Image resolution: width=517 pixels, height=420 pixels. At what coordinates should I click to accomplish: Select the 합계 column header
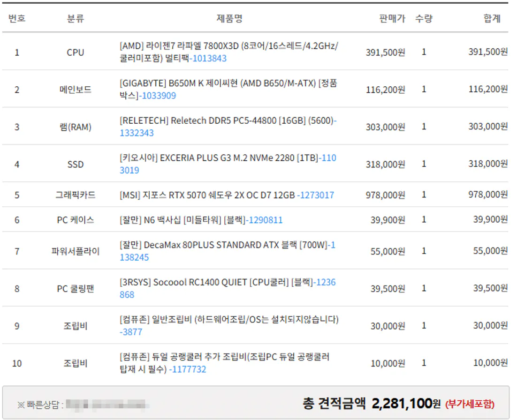pos(492,19)
